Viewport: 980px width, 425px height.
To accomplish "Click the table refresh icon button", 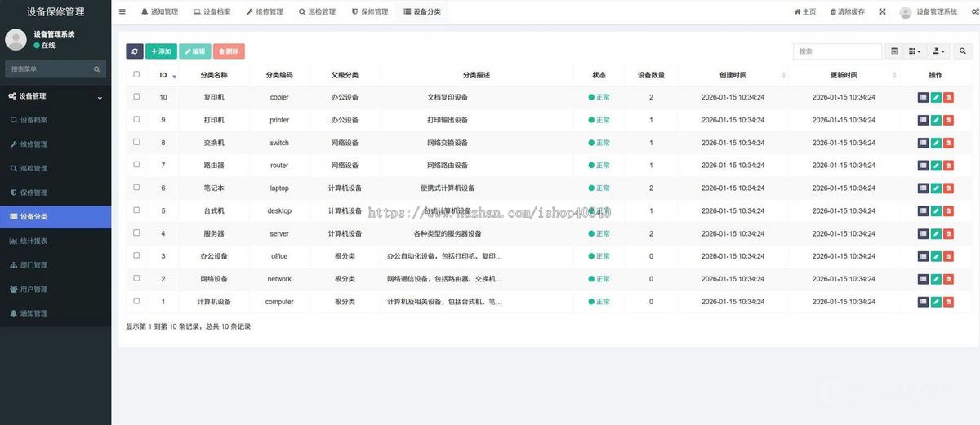I will click(x=135, y=51).
